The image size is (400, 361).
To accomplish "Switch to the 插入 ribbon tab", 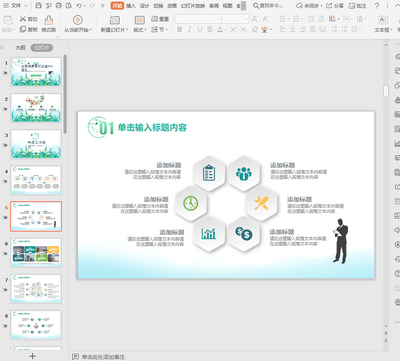I will click(131, 6).
